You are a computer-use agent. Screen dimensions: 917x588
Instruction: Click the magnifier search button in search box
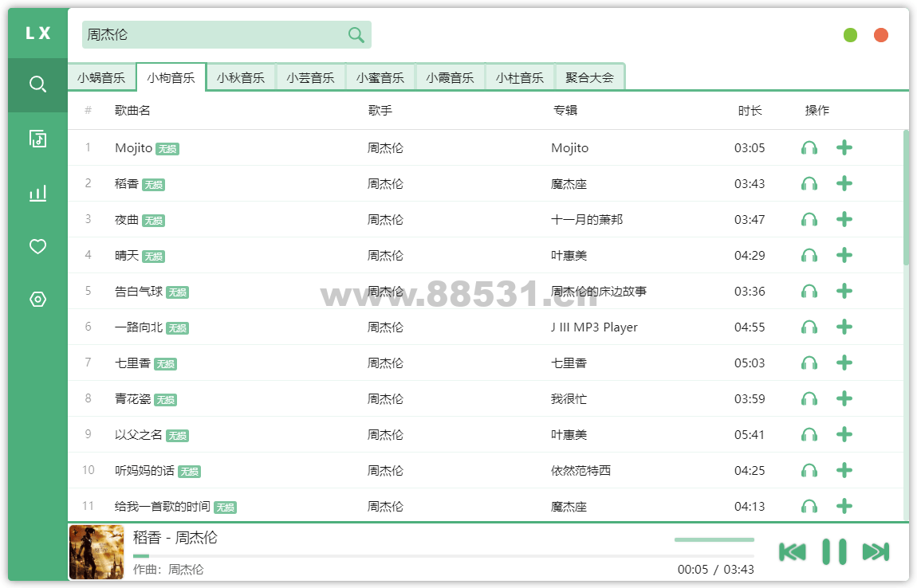pyautogui.click(x=356, y=34)
